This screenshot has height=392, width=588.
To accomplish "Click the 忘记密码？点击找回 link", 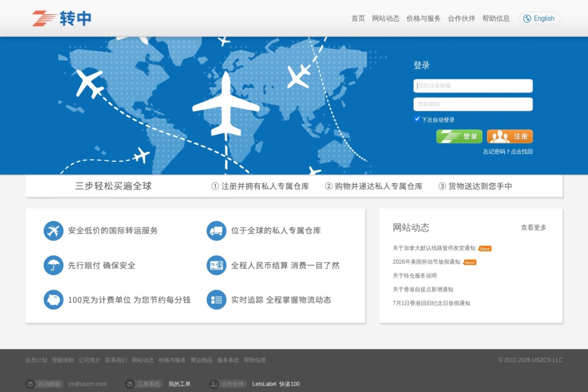I will pyautogui.click(x=508, y=152).
